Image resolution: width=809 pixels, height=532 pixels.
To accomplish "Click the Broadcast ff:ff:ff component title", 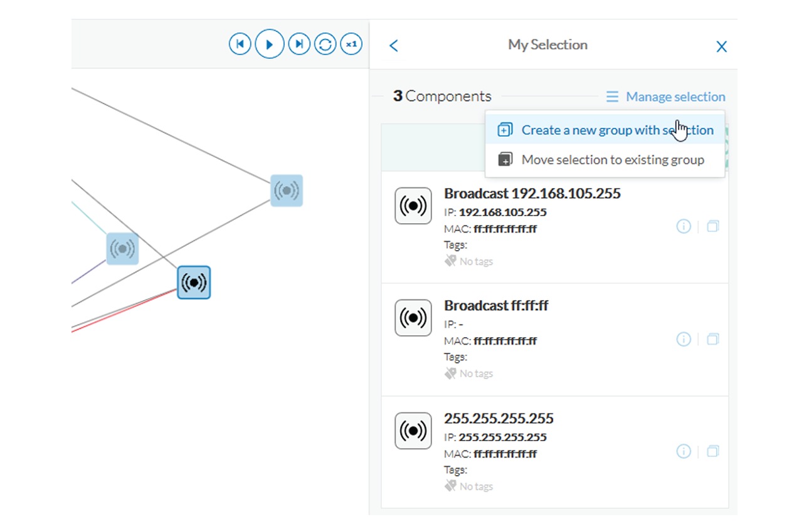I will pyautogui.click(x=496, y=306).
